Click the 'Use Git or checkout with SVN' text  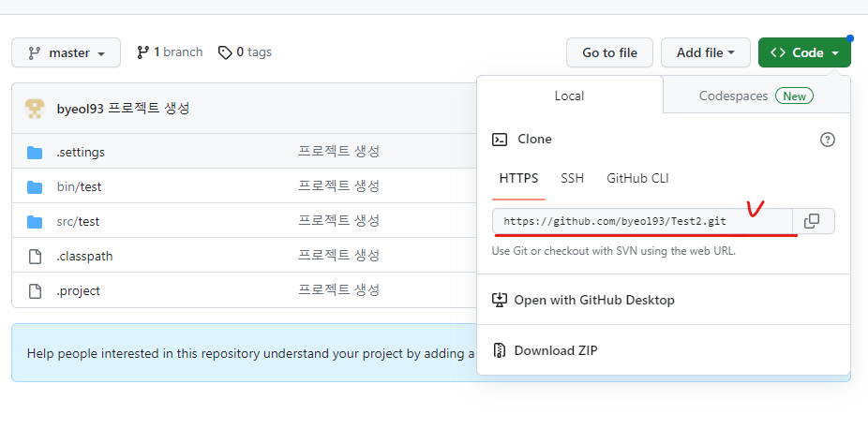tap(614, 250)
